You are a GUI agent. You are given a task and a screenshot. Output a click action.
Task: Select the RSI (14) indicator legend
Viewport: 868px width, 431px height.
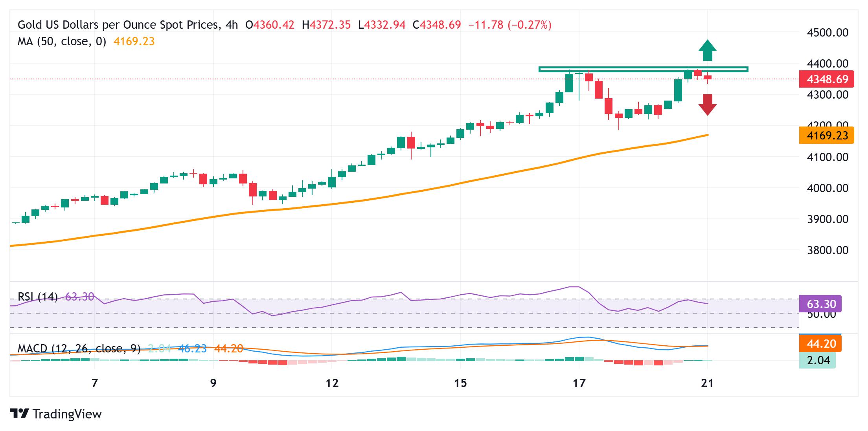tap(38, 297)
